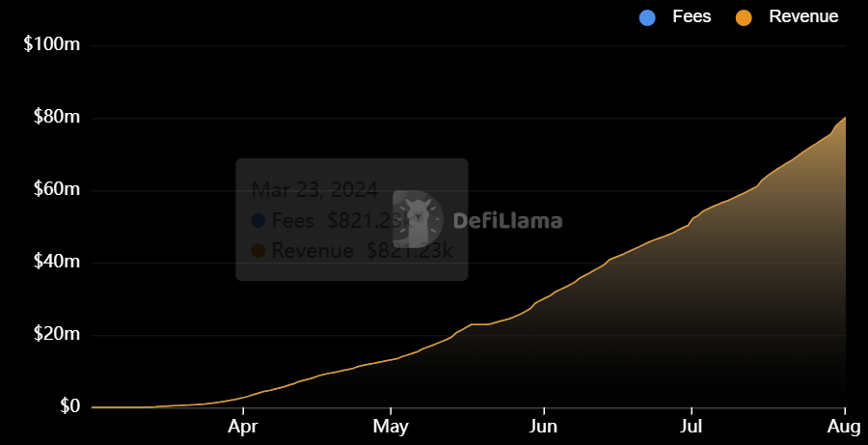Select the Apr label on x-axis
The width and height of the screenshot is (868, 445).
click(243, 427)
